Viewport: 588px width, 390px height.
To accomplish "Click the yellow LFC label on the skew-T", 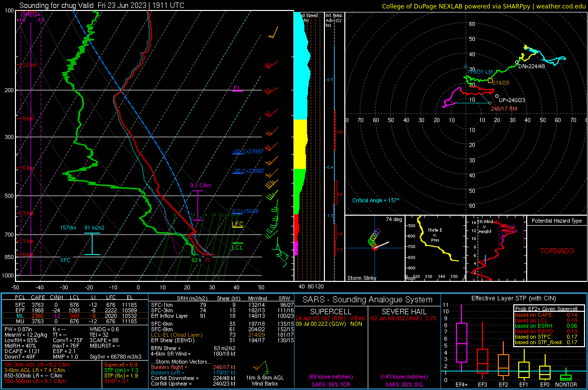I will click(237, 224).
